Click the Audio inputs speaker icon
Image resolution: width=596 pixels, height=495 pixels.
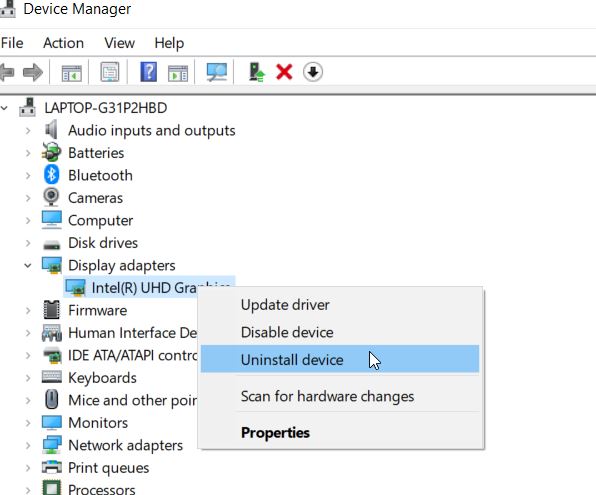[x=52, y=130]
